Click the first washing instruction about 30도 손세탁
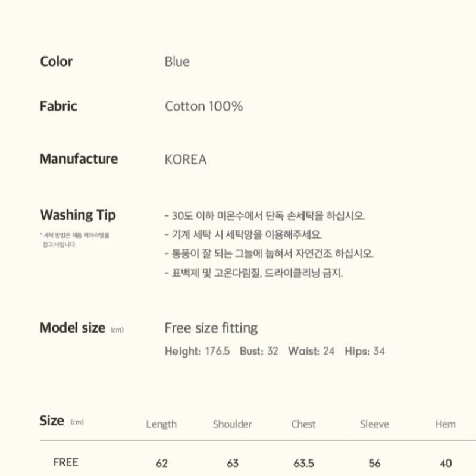Screen dimensions: 476x476 pos(264,215)
